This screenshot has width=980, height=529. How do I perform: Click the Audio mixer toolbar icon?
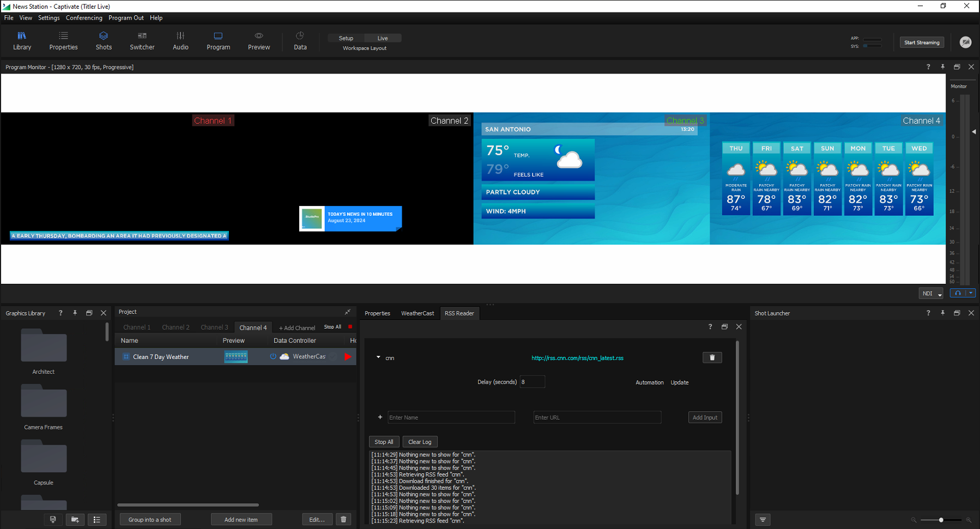tap(180, 41)
